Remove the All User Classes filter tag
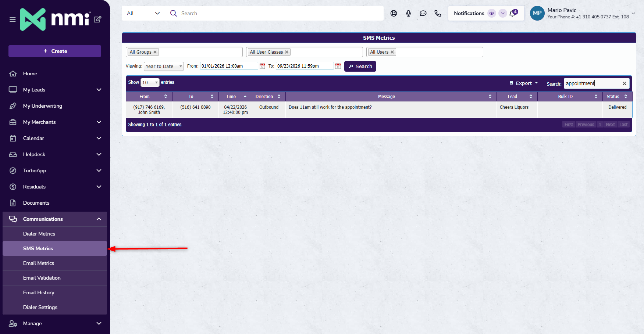The height and width of the screenshot is (334, 644). [x=287, y=52]
